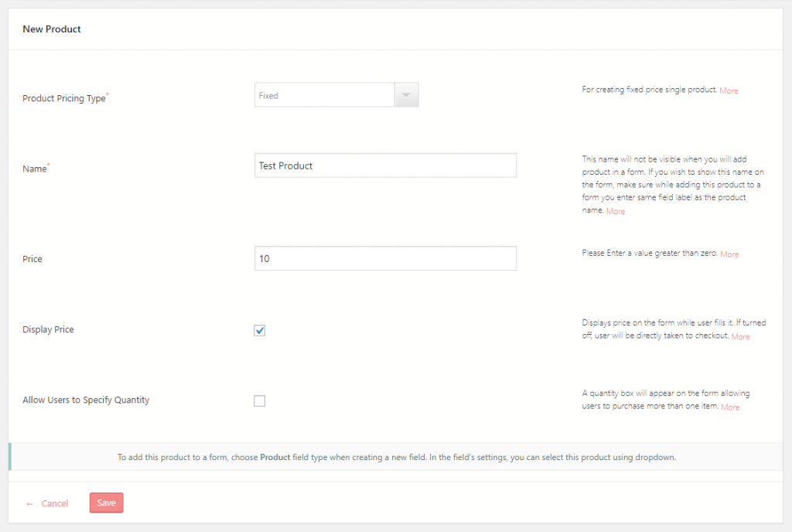Viewport: 792px width, 532px height.
Task: Cancel creating the new product
Action: coord(54,503)
